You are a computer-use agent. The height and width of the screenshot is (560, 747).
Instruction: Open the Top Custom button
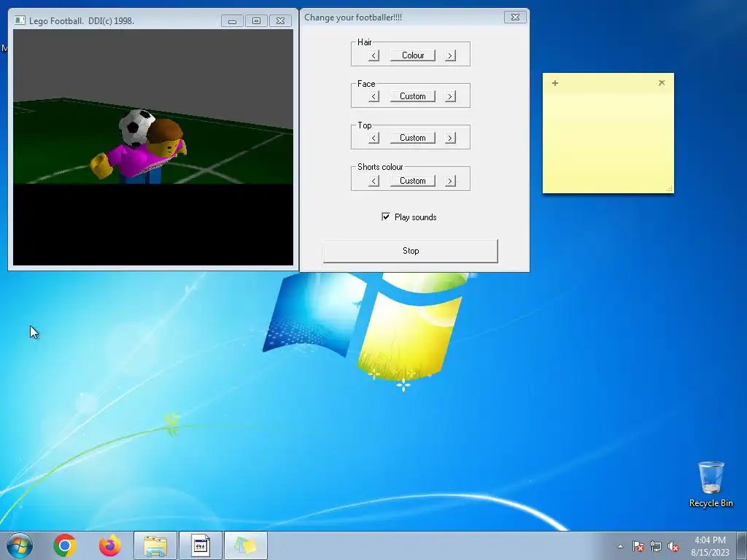tap(413, 138)
